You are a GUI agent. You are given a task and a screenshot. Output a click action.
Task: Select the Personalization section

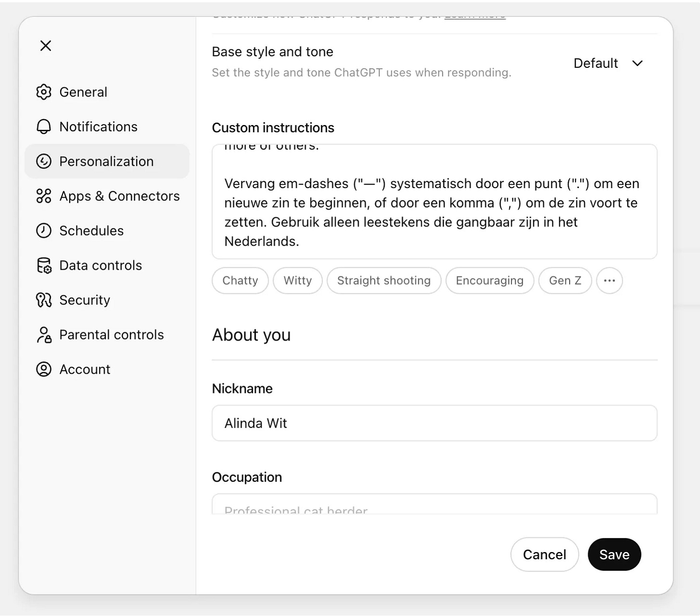(x=107, y=161)
